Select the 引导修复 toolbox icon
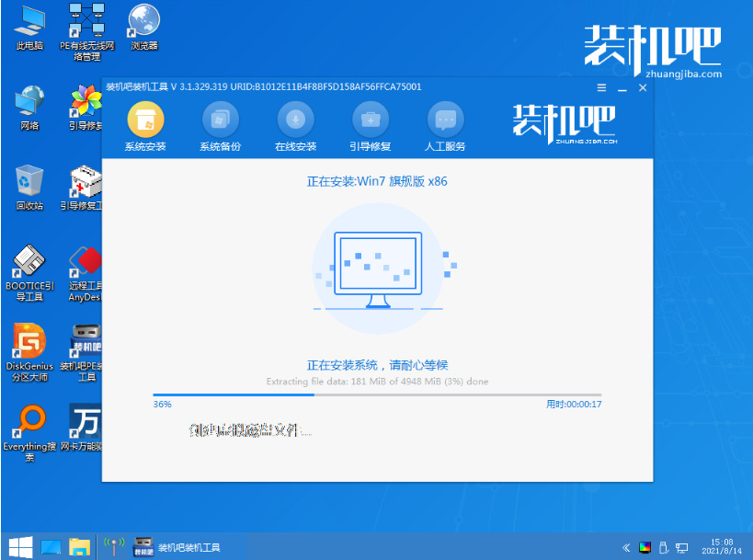 tap(371, 120)
